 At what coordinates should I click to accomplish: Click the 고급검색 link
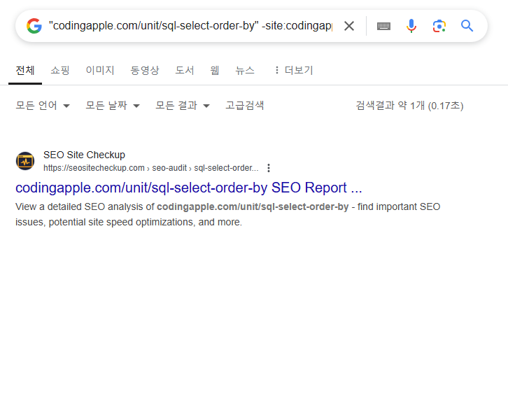point(245,105)
